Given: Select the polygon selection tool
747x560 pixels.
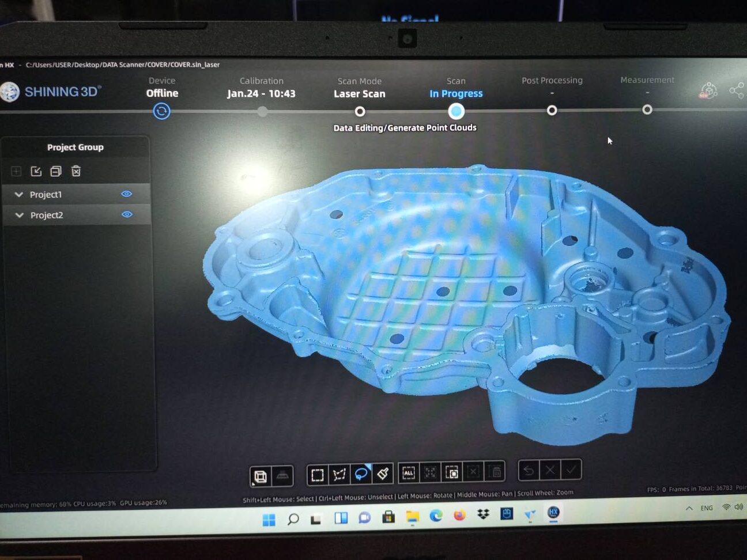Looking at the screenshot, I should click(339, 475).
